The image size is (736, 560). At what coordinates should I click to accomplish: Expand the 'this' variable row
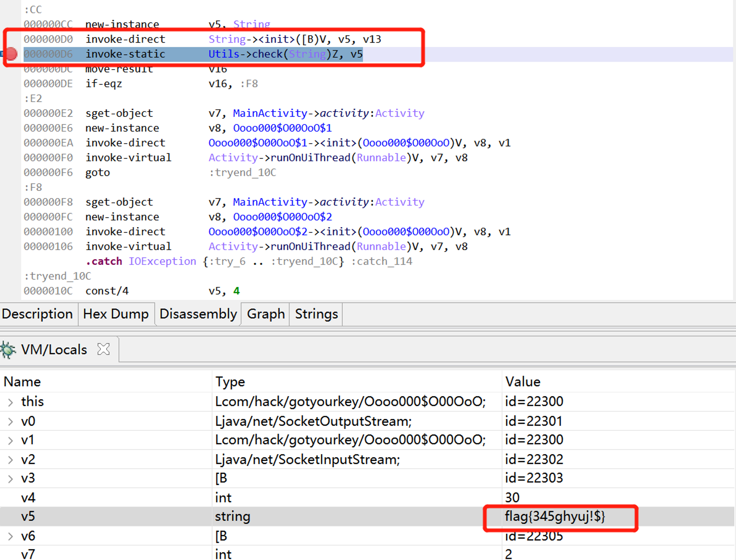click(10, 402)
